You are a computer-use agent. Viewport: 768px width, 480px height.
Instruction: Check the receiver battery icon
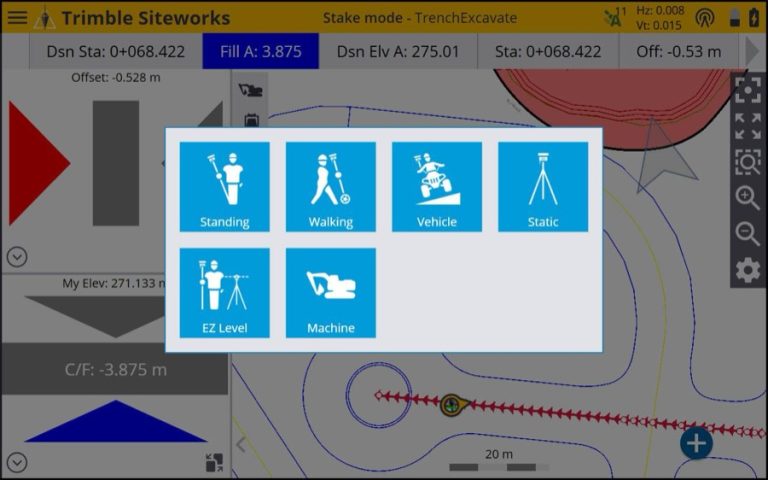pos(735,18)
